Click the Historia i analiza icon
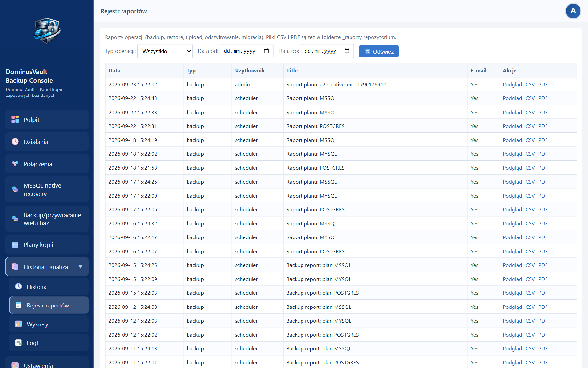This screenshot has width=588, height=368. pos(15,267)
